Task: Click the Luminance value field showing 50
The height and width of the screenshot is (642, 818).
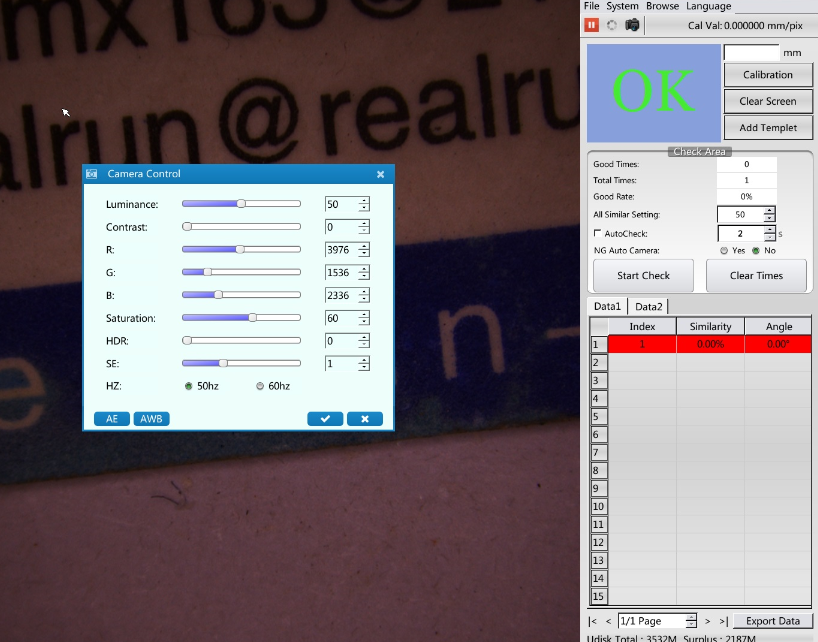Action: tap(342, 204)
